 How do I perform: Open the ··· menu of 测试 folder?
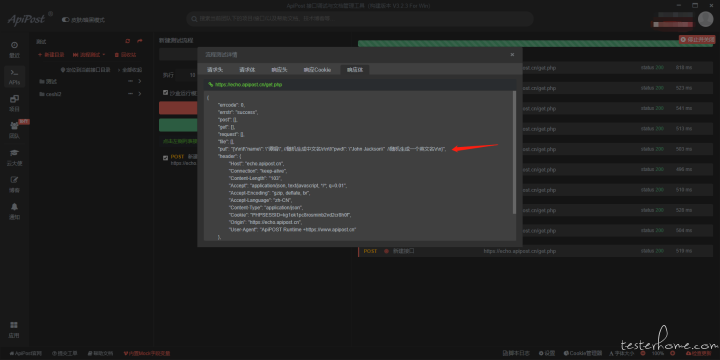pos(130,81)
